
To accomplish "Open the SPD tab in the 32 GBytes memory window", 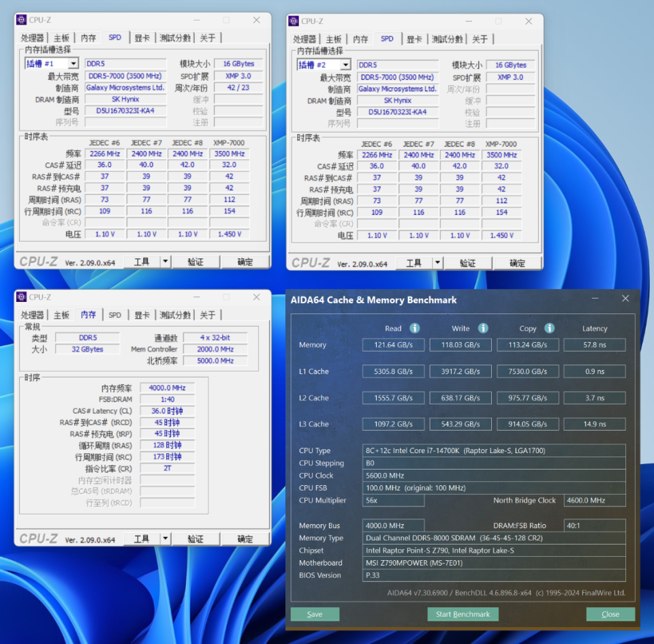I will click(x=114, y=315).
